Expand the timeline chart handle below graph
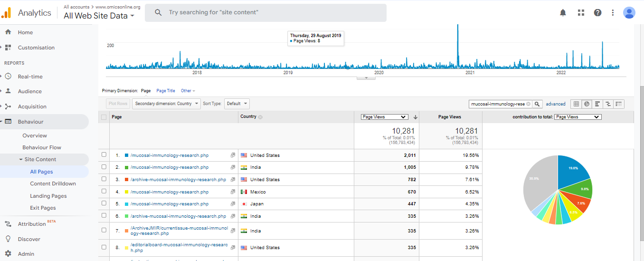 pos(366,77)
